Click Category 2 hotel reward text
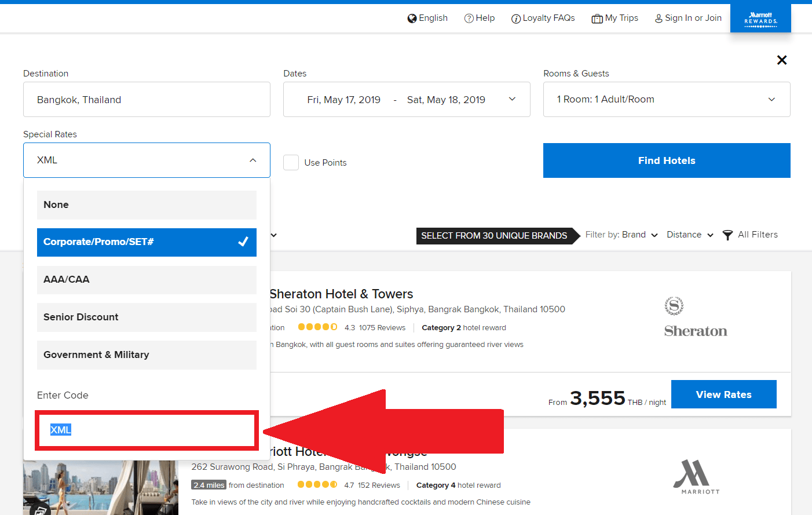Image resolution: width=812 pixels, height=515 pixels. pyautogui.click(x=464, y=328)
